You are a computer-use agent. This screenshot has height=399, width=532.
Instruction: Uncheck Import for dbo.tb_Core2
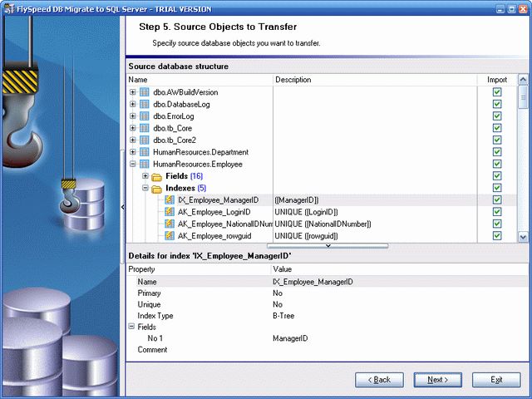click(x=497, y=140)
